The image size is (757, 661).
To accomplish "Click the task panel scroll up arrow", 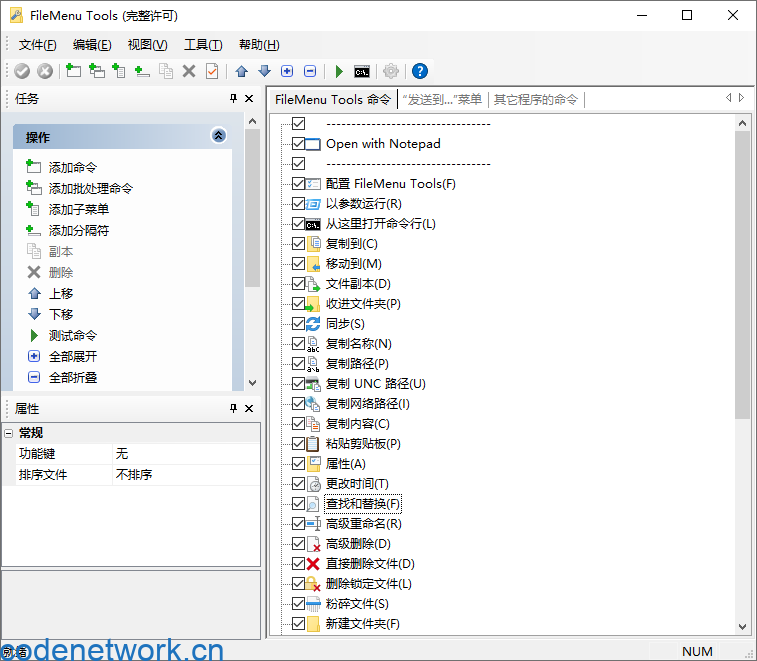I will pyautogui.click(x=252, y=121).
